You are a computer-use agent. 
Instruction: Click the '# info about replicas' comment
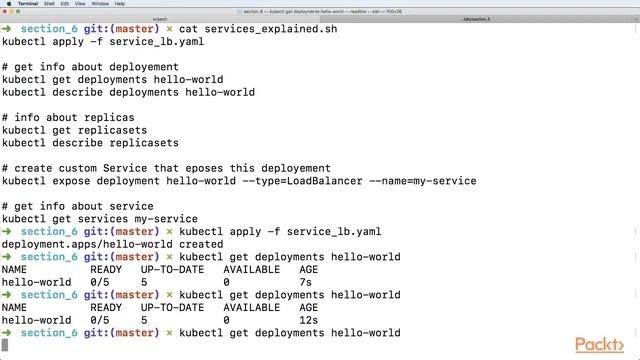[68, 118]
